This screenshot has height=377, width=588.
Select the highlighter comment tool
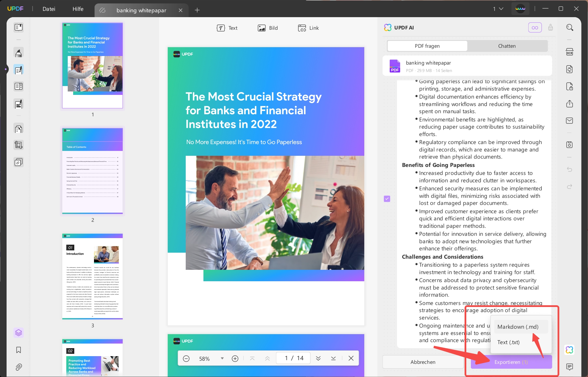pos(19,53)
